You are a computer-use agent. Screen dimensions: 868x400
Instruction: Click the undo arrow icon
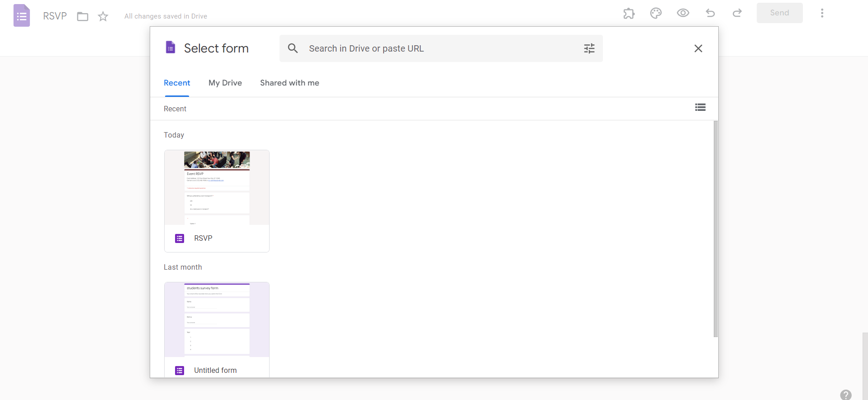click(x=710, y=13)
